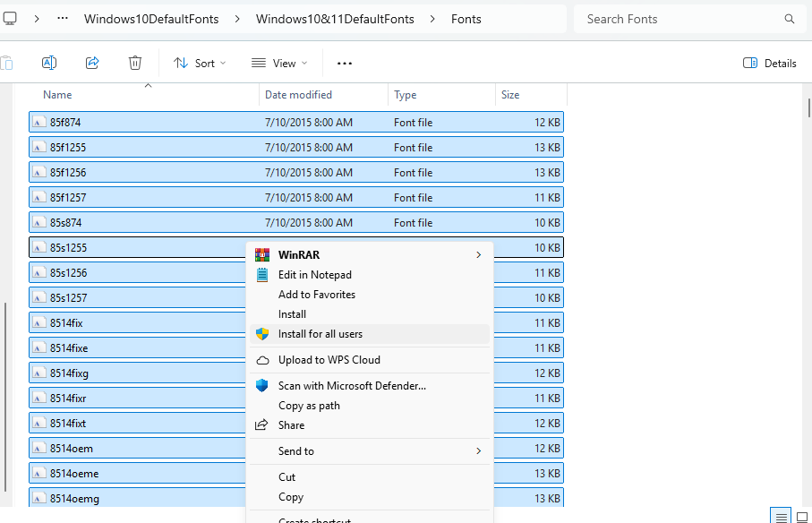The height and width of the screenshot is (523, 812).
Task: Click the search magnifier icon
Action: coord(790,19)
